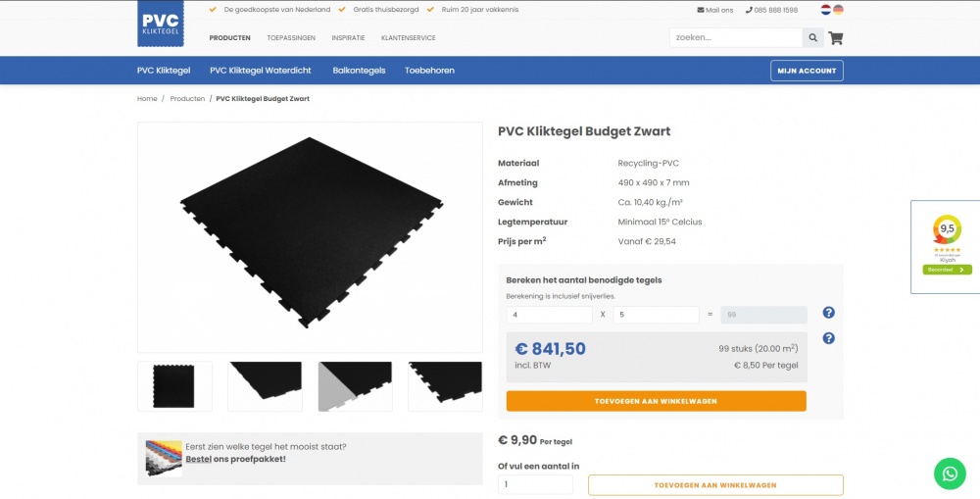The width and height of the screenshot is (980, 499).
Task: Click Bestel link for proefpakket
Action: 199,459
